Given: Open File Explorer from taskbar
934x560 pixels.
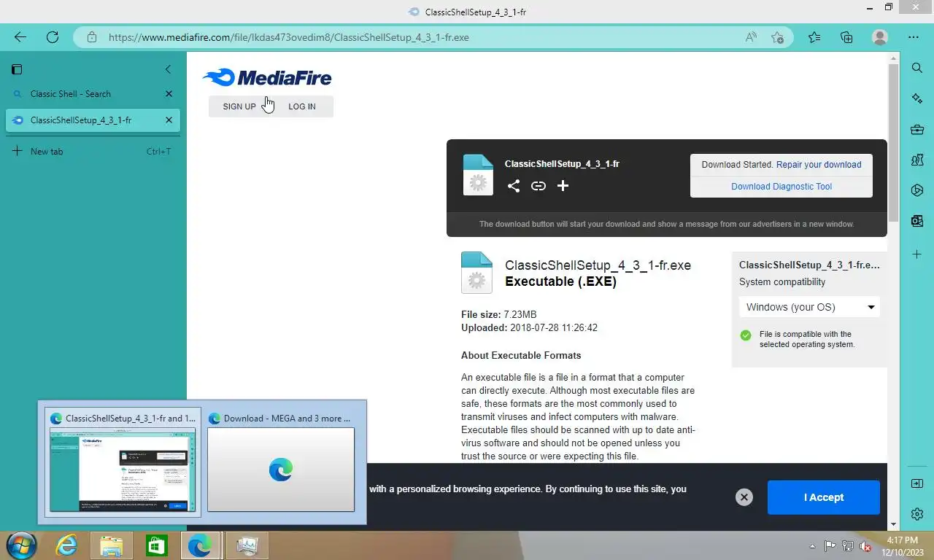Looking at the screenshot, I should (111, 545).
